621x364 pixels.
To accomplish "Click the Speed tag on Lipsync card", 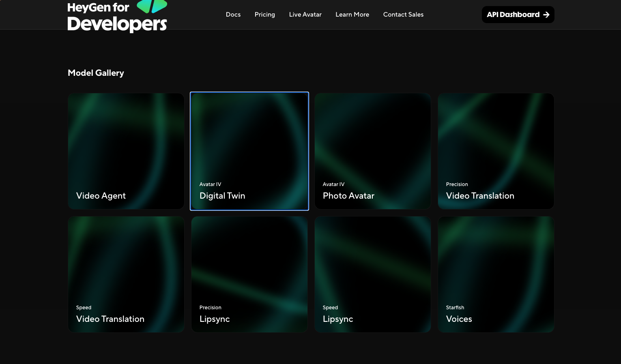I will [330, 308].
